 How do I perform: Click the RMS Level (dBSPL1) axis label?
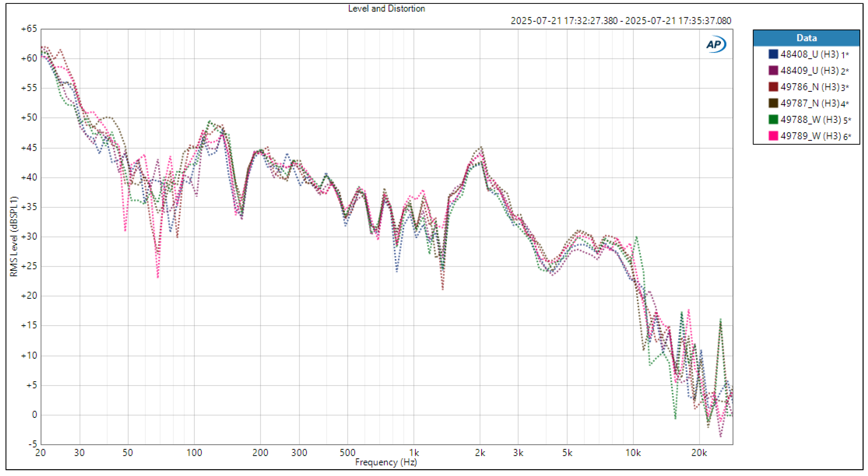[14, 236]
